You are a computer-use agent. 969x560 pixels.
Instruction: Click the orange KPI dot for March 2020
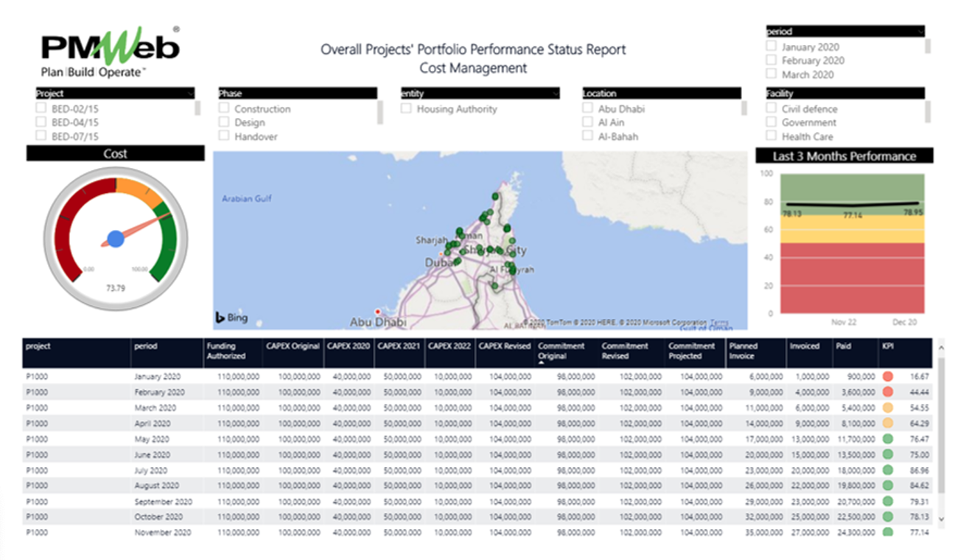[888, 407]
